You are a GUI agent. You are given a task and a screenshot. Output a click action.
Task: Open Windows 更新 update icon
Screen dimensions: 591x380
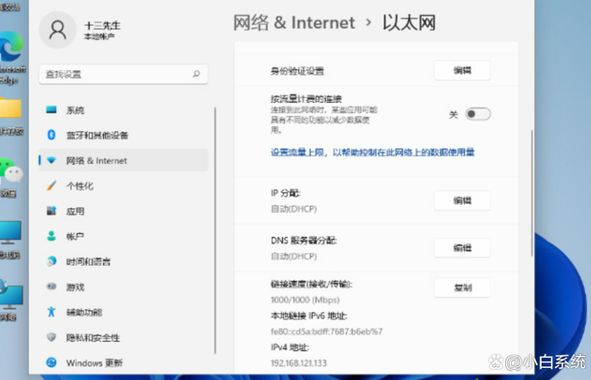51,362
